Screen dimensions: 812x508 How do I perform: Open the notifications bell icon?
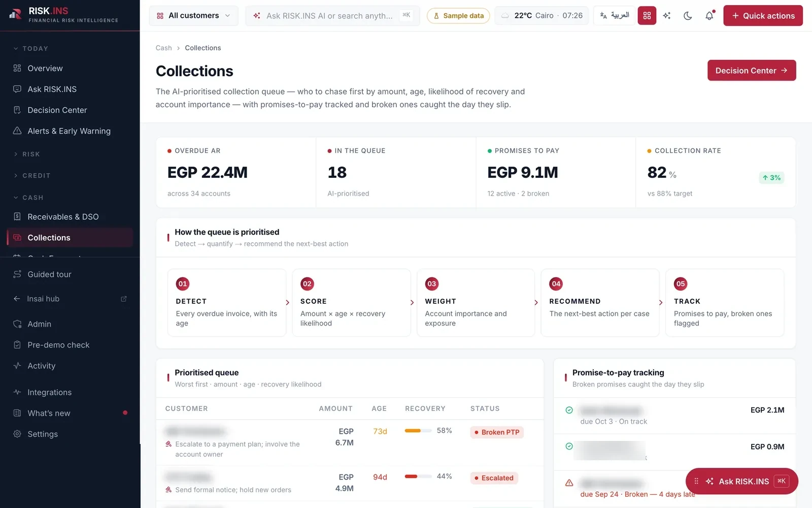tap(709, 16)
